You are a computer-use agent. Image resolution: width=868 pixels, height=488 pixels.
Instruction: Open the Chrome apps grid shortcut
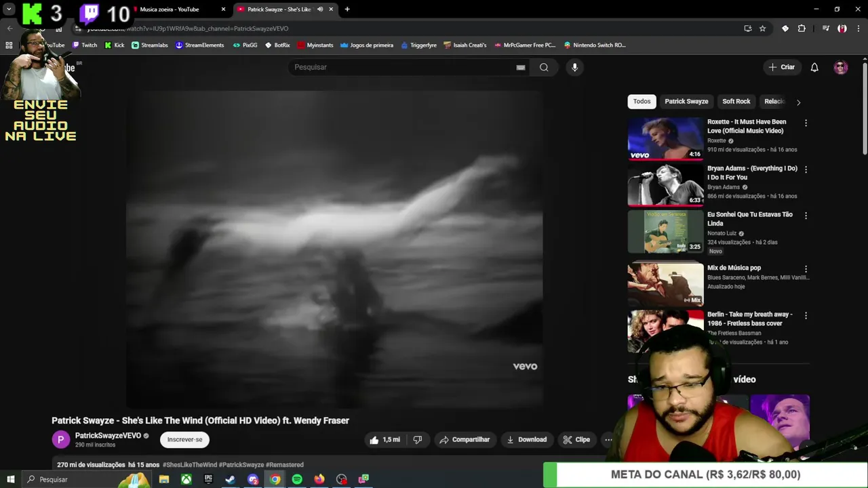[9, 45]
